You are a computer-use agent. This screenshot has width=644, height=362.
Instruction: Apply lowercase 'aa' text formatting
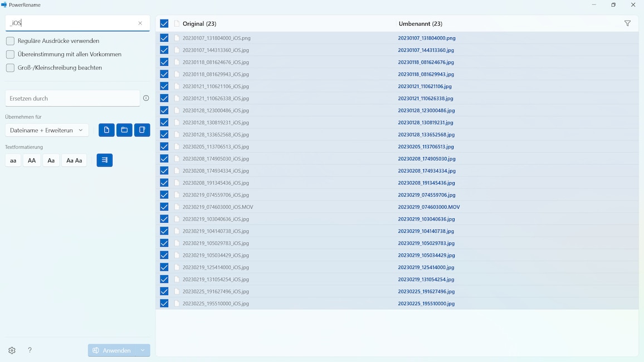coord(13,160)
